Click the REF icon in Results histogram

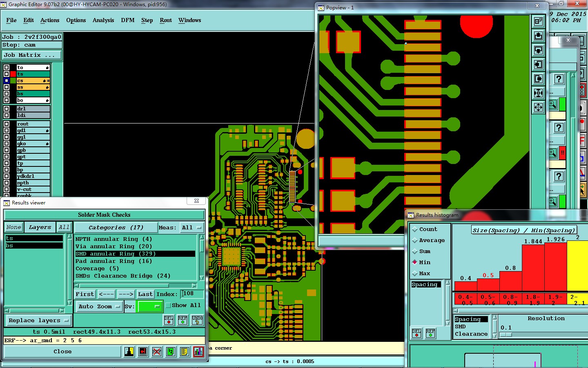tap(430, 333)
